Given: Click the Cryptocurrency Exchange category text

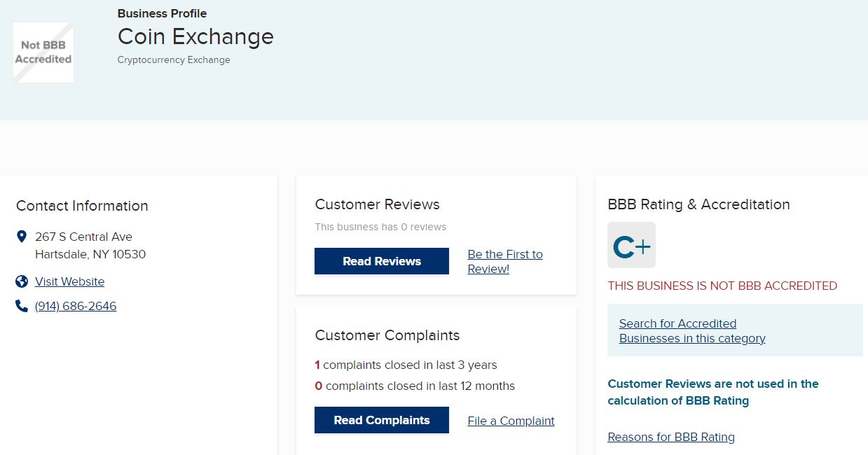Looking at the screenshot, I should pyautogui.click(x=174, y=59).
